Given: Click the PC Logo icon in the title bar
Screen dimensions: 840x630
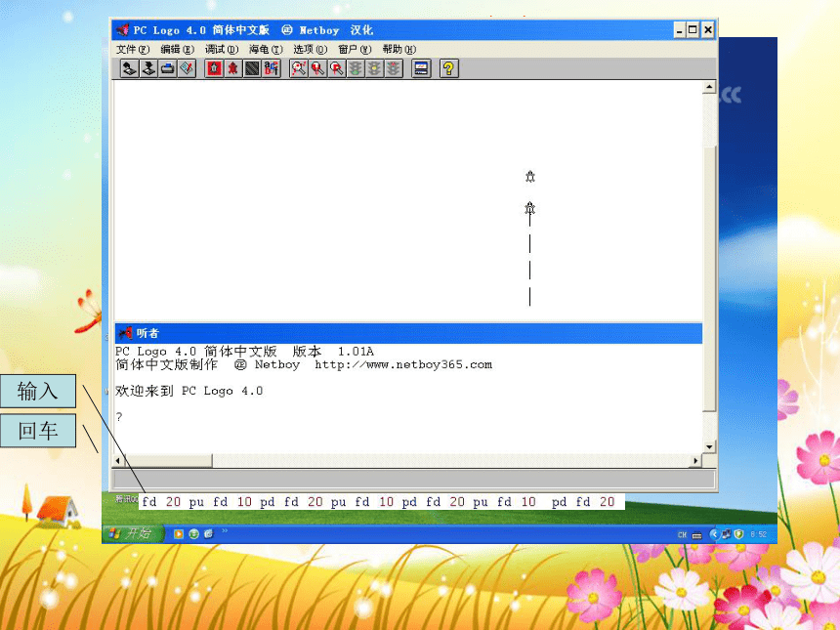Looking at the screenshot, I should click(123, 30).
